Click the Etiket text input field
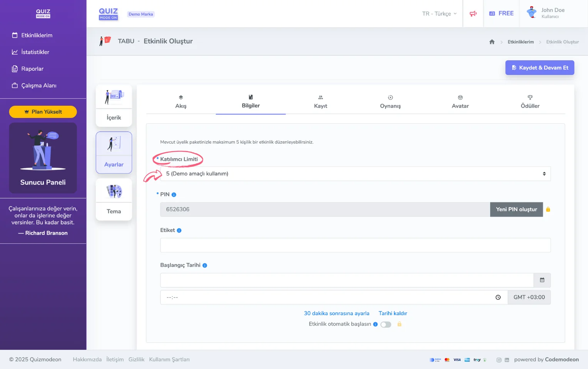 355,245
